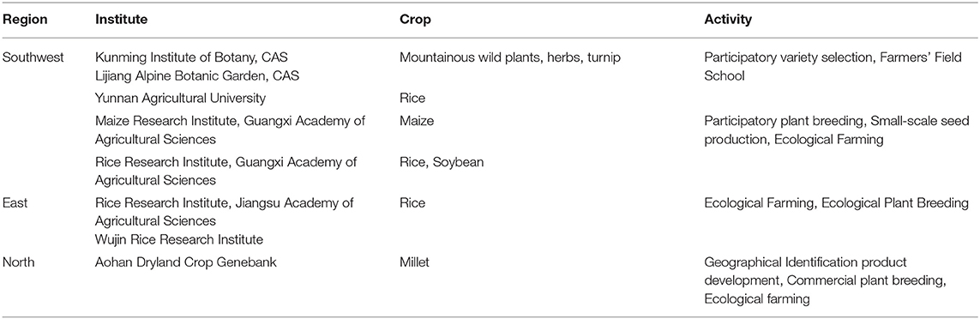The height and width of the screenshot is (319, 980).
Task: Click the Crop column header
Action: pos(415,21)
